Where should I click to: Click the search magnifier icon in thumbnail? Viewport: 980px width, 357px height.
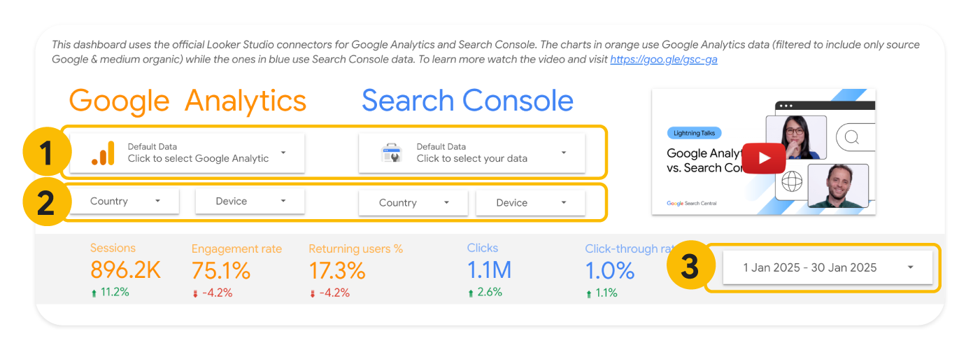(x=851, y=137)
